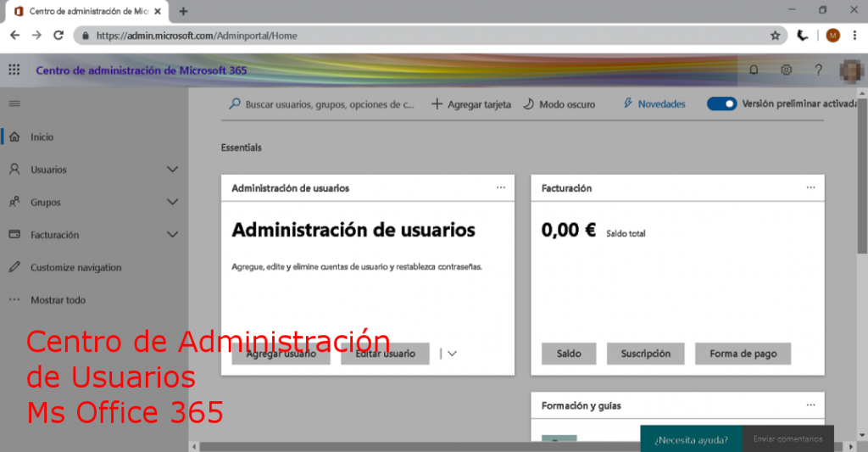Click the Facturación card icon in sidebar
868x452 pixels.
pos(14,234)
